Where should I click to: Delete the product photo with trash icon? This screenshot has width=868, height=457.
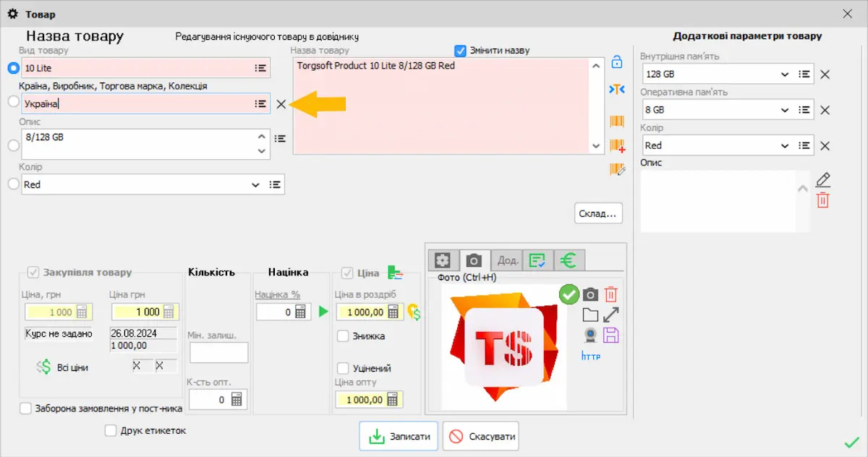point(611,294)
